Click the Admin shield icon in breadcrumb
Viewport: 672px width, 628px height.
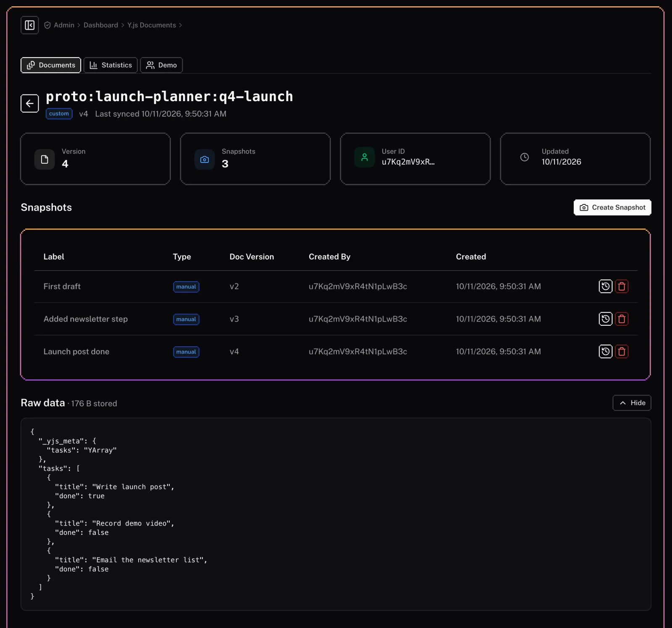tap(47, 25)
